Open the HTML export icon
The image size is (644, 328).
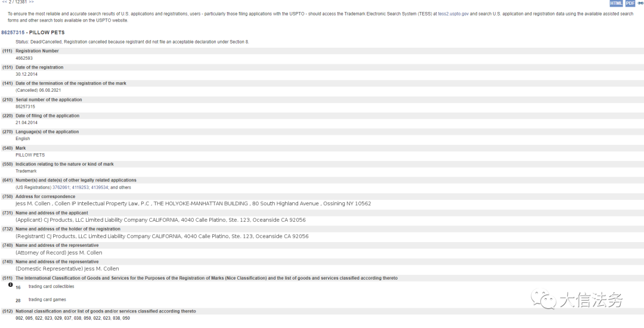pos(616,4)
